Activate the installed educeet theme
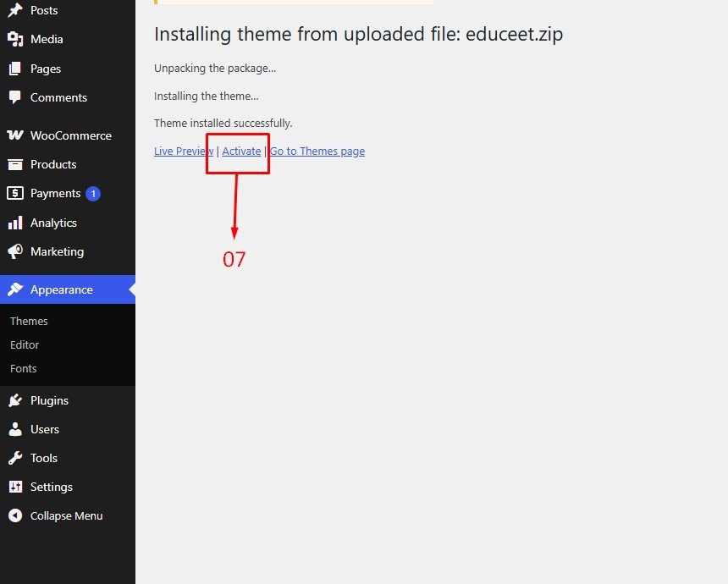The width and height of the screenshot is (728, 584). point(241,152)
